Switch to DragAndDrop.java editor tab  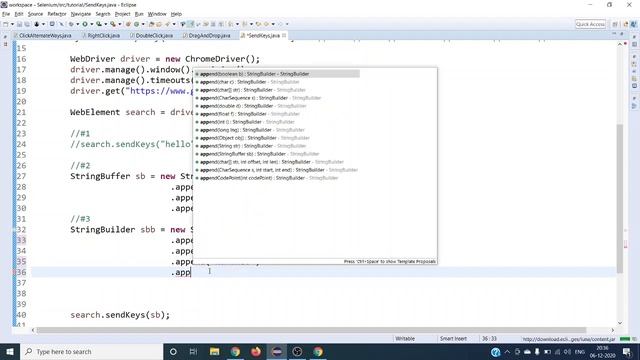point(207,36)
